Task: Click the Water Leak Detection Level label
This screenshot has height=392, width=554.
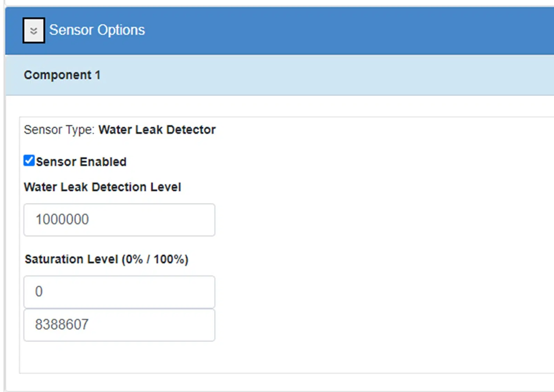Action: [x=102, y=187]
